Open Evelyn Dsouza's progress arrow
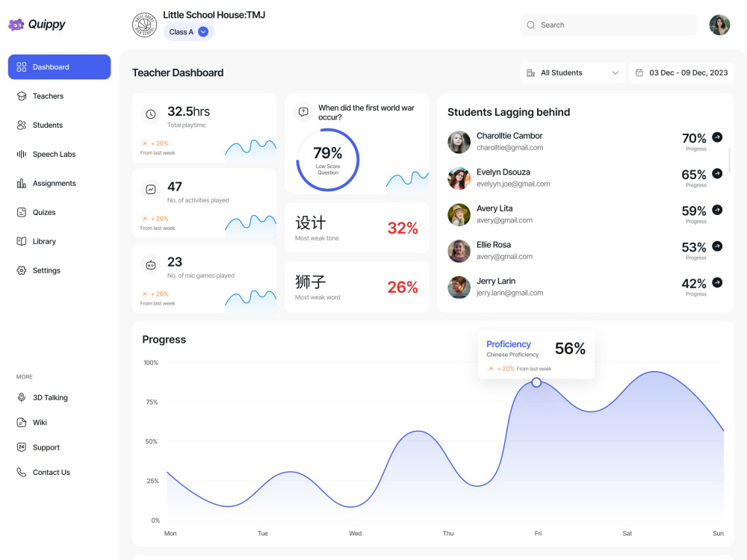 [x=717, y=173]
